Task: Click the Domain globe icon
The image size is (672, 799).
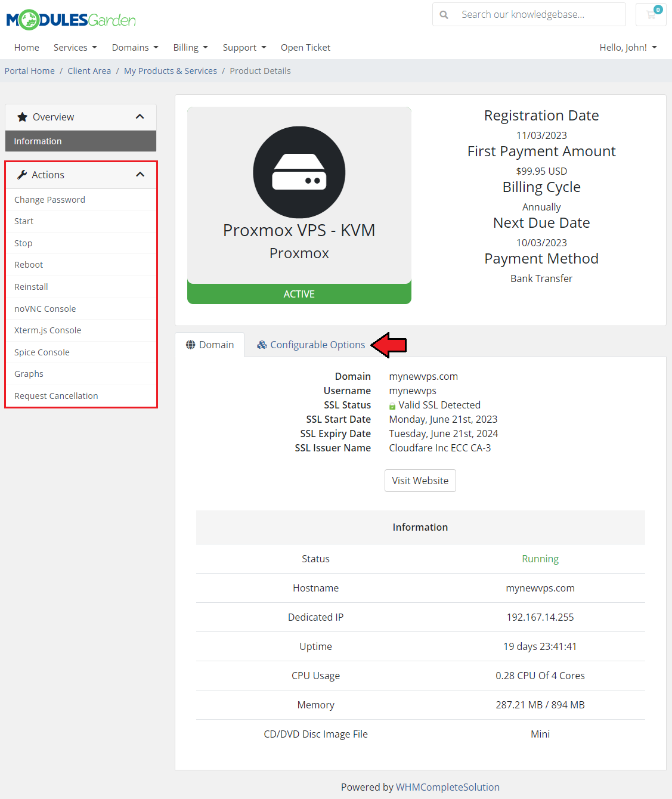Action: [191, 345]
